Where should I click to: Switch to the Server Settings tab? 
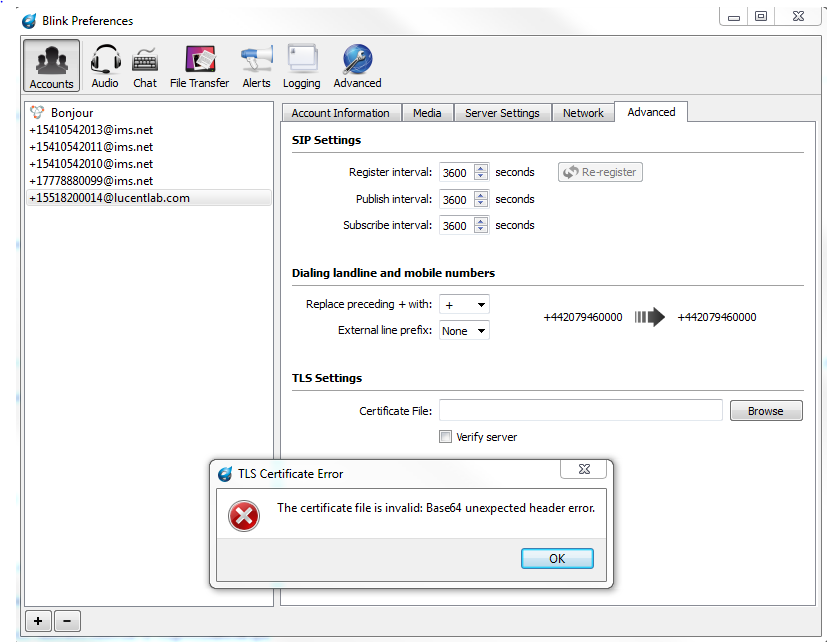(x=502, y=113)
